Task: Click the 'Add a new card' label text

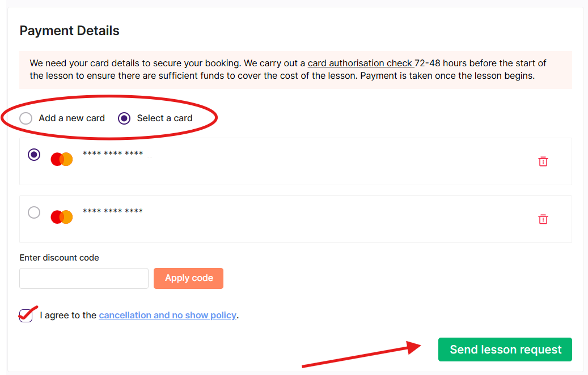Action: click(71, 118)
